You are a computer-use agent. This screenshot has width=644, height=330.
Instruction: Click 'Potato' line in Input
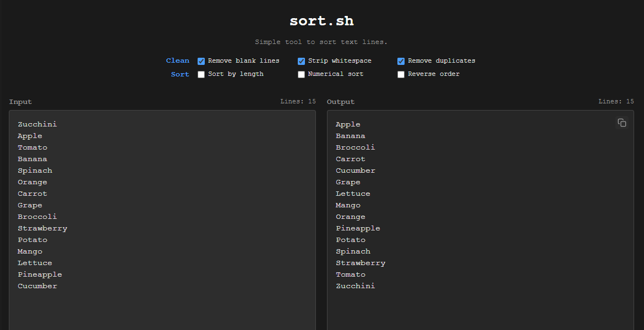coord(32,240)
